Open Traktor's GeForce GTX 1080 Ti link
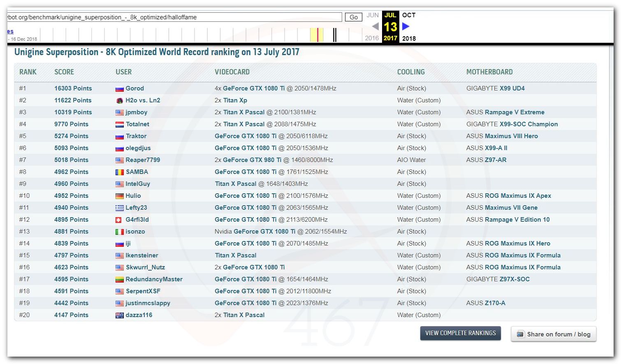 pyautogui.click(x=246, y=136)
